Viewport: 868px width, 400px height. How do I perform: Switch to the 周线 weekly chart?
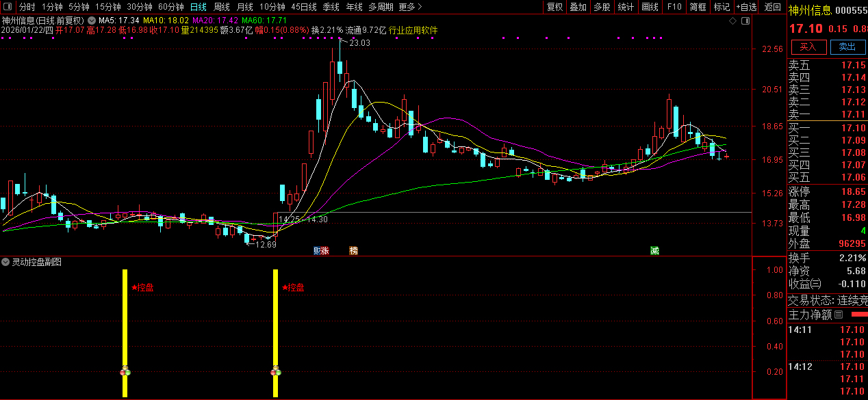(222, 7)
